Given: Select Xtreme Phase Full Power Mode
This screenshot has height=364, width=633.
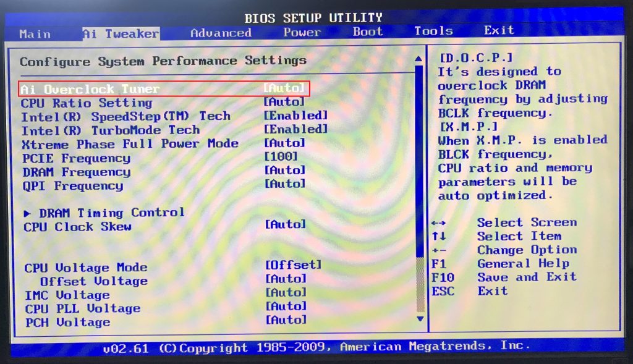Looking at the screenshot, I should tap(129, 144).
